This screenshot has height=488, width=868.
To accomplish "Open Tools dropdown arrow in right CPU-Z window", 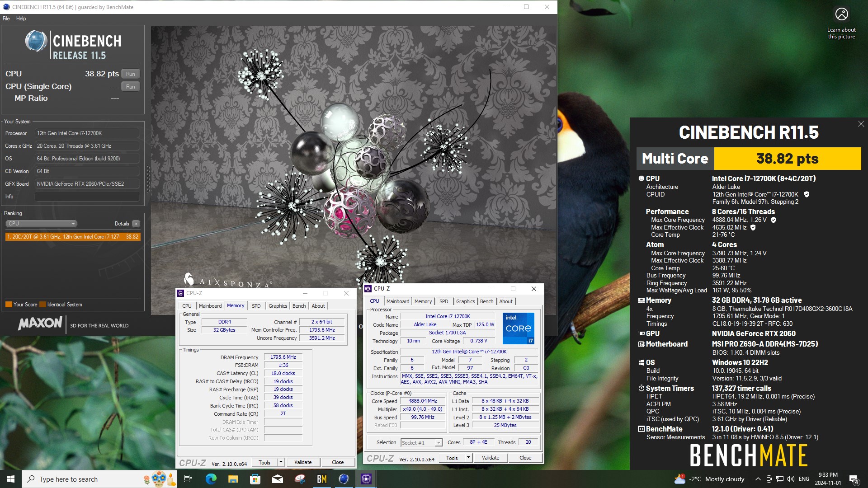I will [468, 458].
